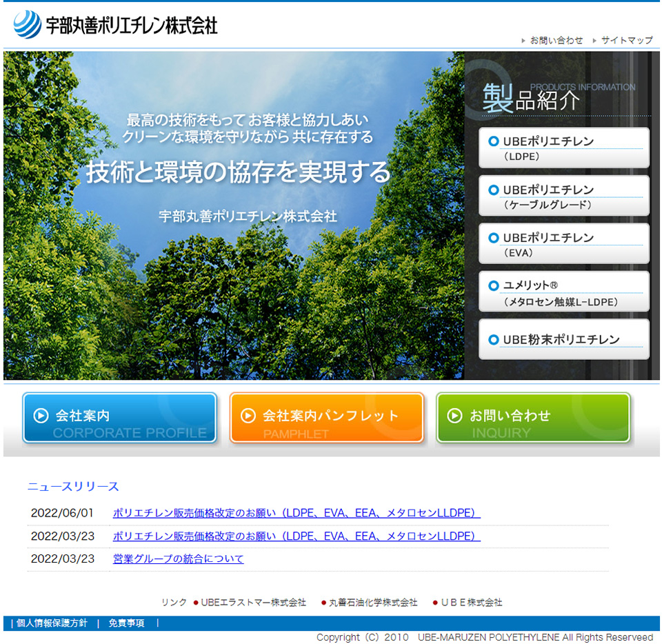662x644 pixels.
Task: Open UBEポリエチレン (LDPE) product button
Action: pyautogui.click(x=563, y=148)
